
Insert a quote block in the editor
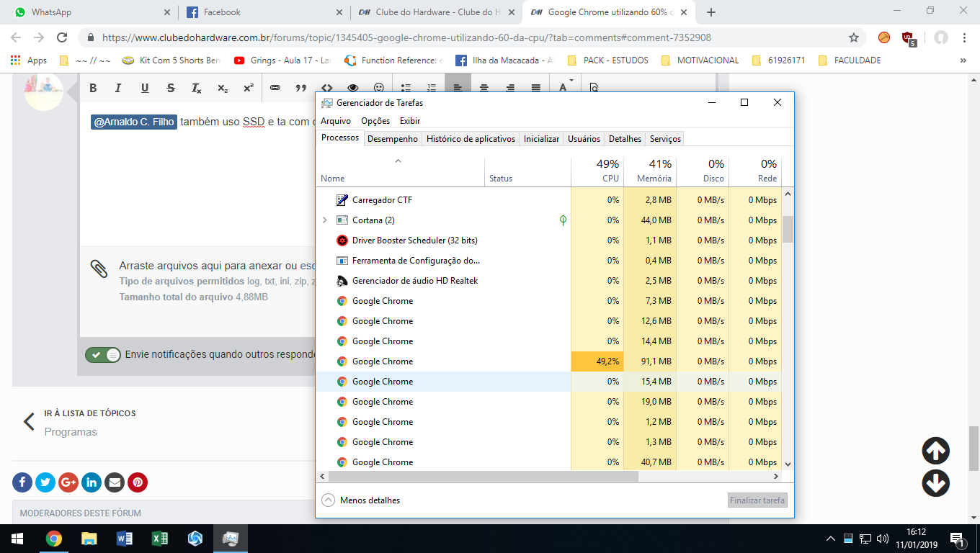[300, 88]
